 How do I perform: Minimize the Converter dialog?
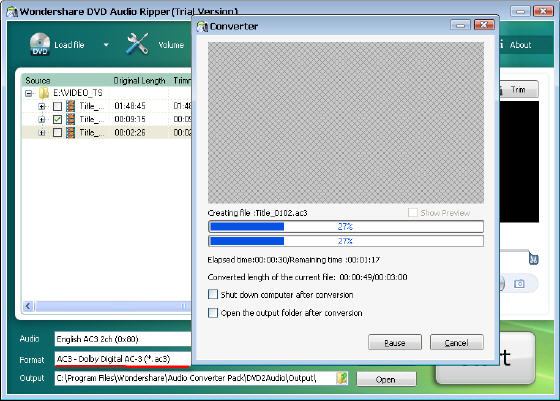460,25
